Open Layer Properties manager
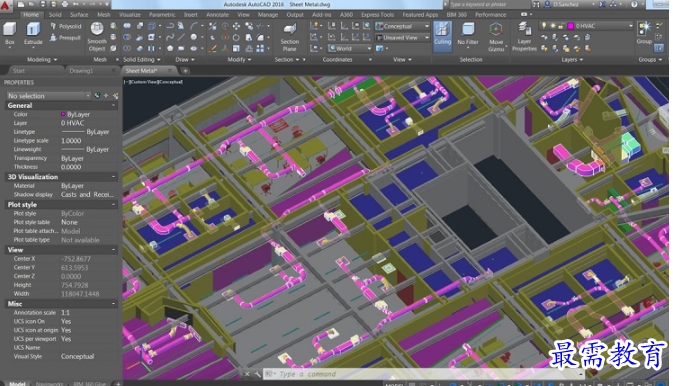673x386 pixels. point(524,37)
